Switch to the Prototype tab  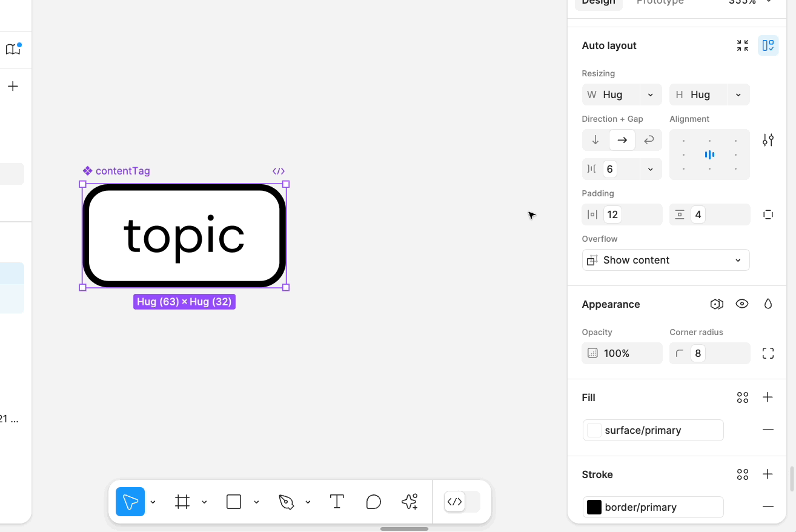tap(660, 2)
